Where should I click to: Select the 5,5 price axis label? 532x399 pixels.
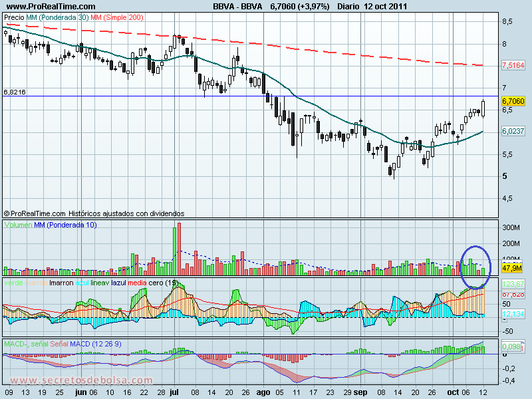coord(507,154)
